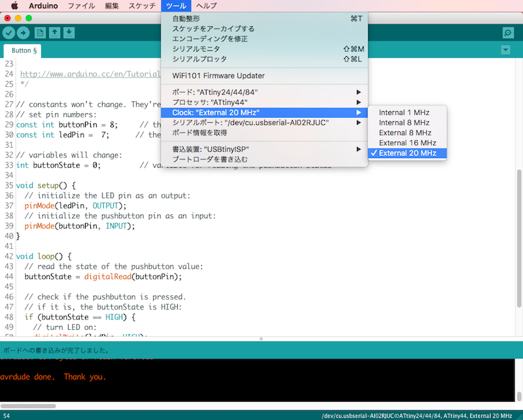Open the Apple menu

pyautogui.click(x=14, y=6)
